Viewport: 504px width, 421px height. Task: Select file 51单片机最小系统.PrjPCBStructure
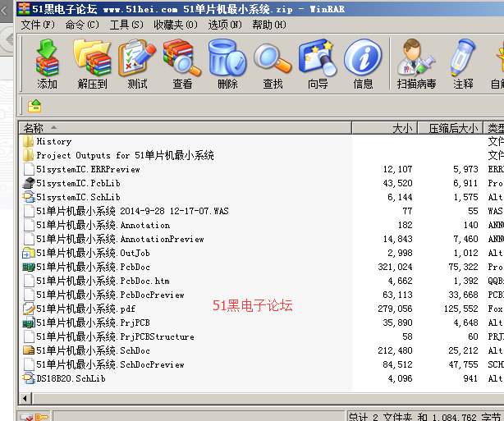[x=115, y=336]
